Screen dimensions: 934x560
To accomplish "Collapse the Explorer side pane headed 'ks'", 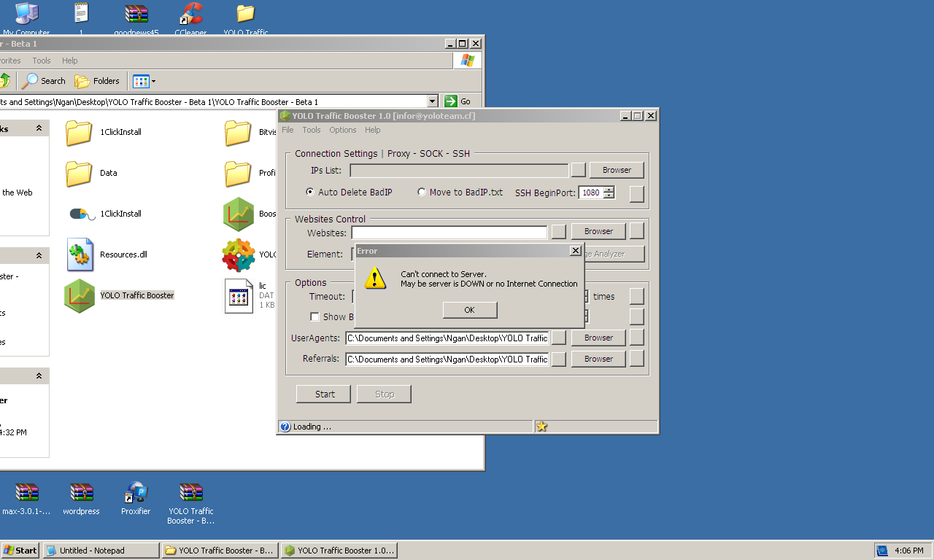I will tap(39, 128).
